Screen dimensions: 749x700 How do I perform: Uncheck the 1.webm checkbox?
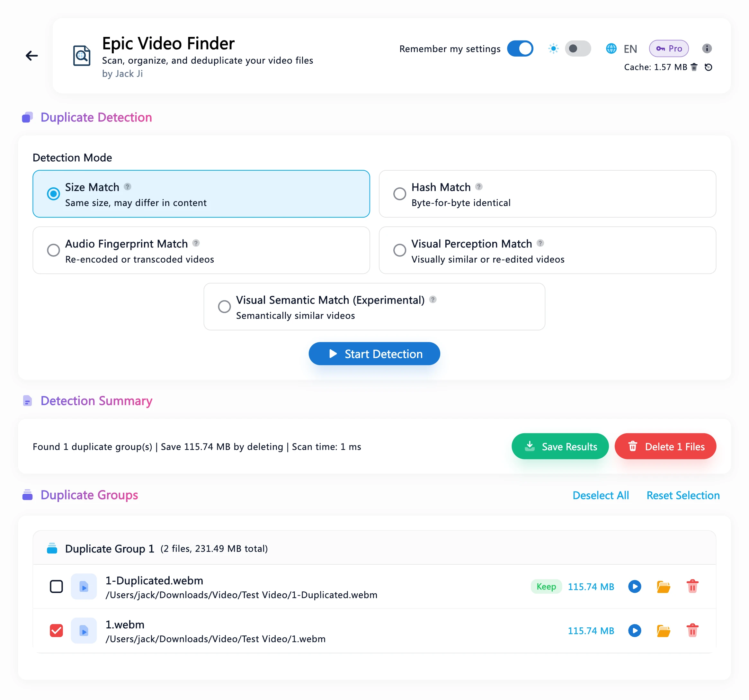pos(57,630)
